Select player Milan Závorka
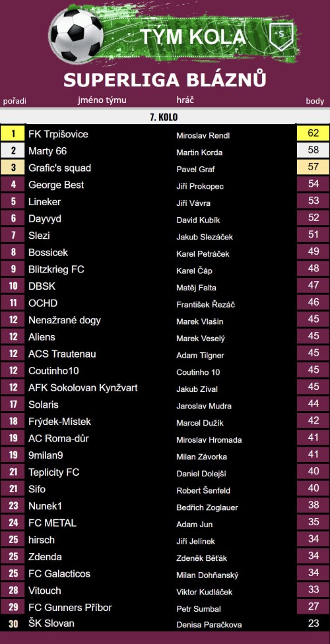This screenshot has width=330, height=644. [201, 457]
